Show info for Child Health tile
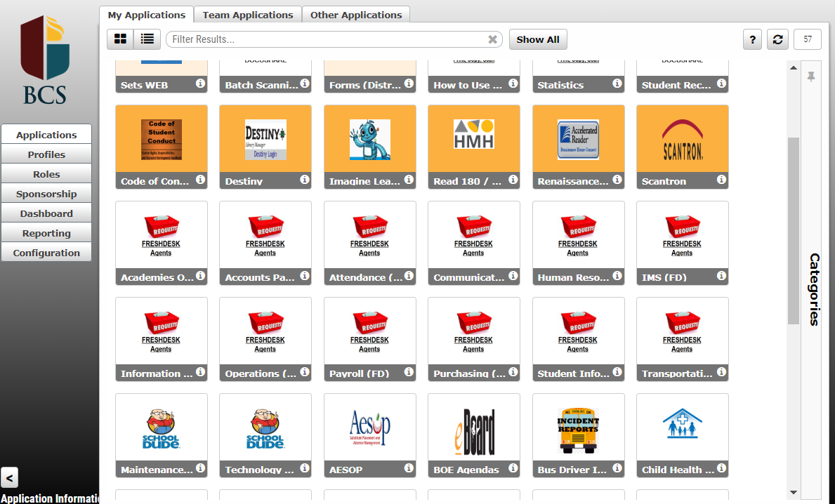 [x=721, y=467]
